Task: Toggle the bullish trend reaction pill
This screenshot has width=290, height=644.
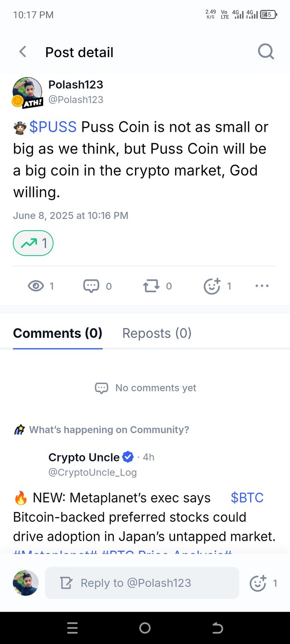Action: click(33, 244)
